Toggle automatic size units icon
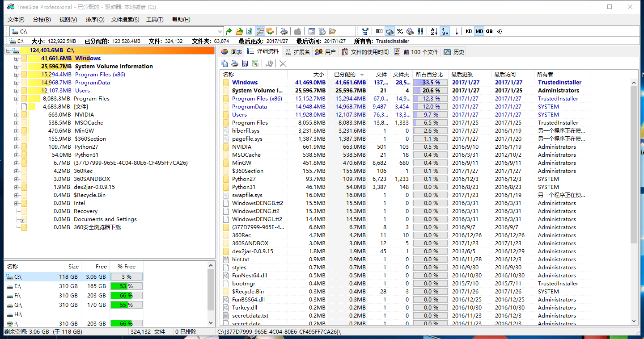 coord(500,31)
